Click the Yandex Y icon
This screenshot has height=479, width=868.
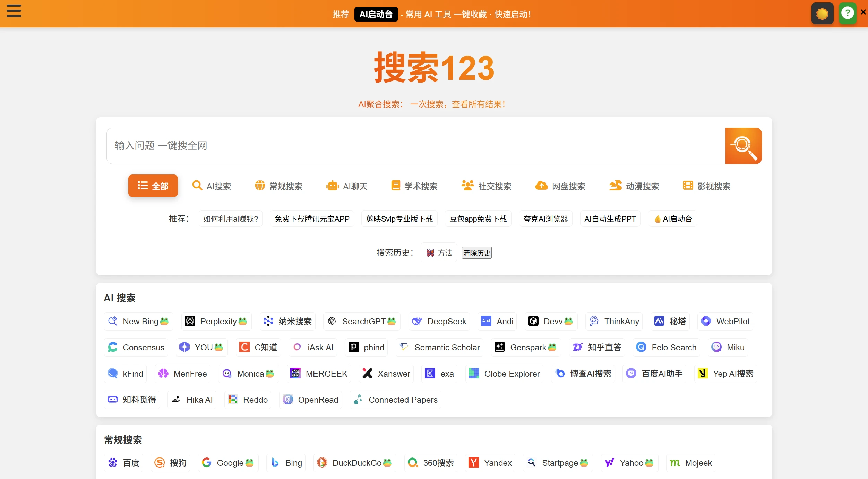474,462
